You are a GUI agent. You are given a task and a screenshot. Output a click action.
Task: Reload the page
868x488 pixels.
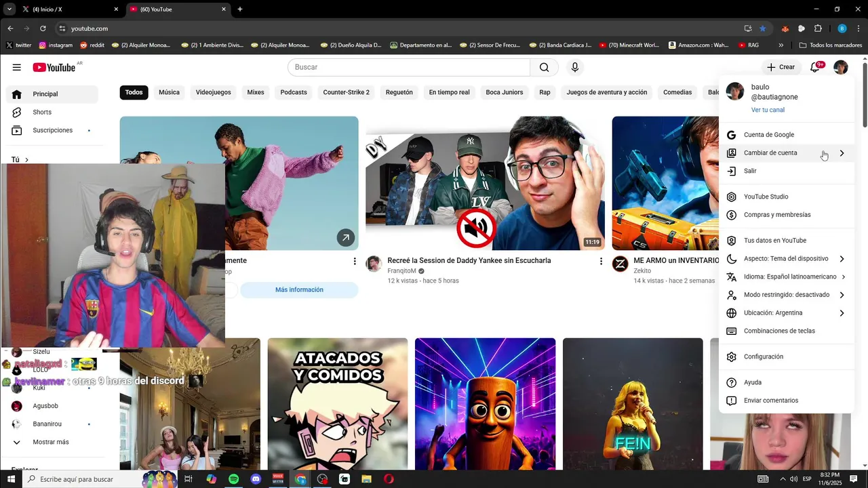pyautogui.click(x=43, y=28)
